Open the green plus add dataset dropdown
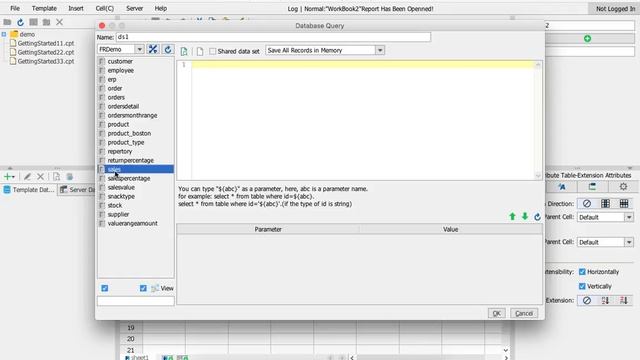Viewport: 640px width, 360px height. (9, 177)
